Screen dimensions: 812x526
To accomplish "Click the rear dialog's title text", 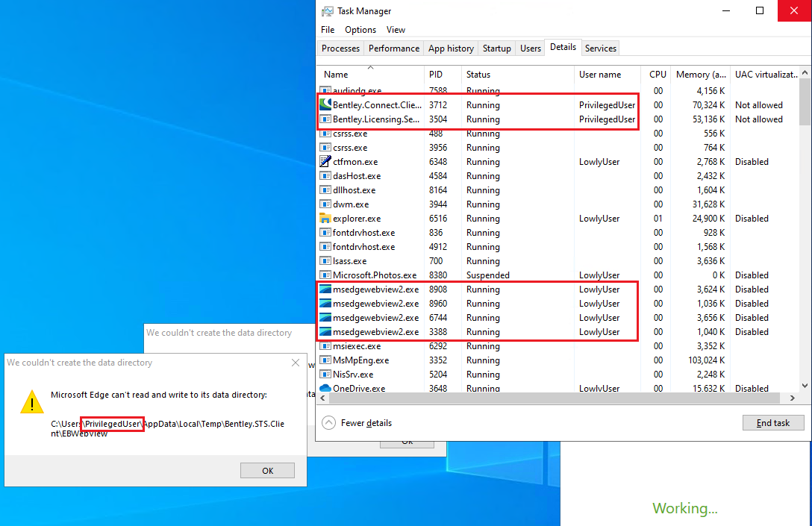I will click(219, 332).
